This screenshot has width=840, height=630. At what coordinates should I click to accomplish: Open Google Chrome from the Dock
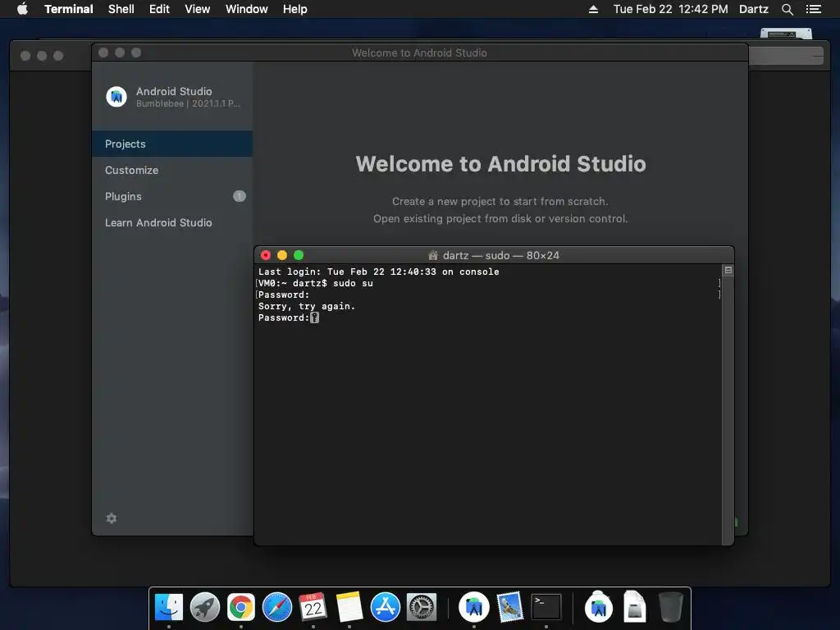241,608
